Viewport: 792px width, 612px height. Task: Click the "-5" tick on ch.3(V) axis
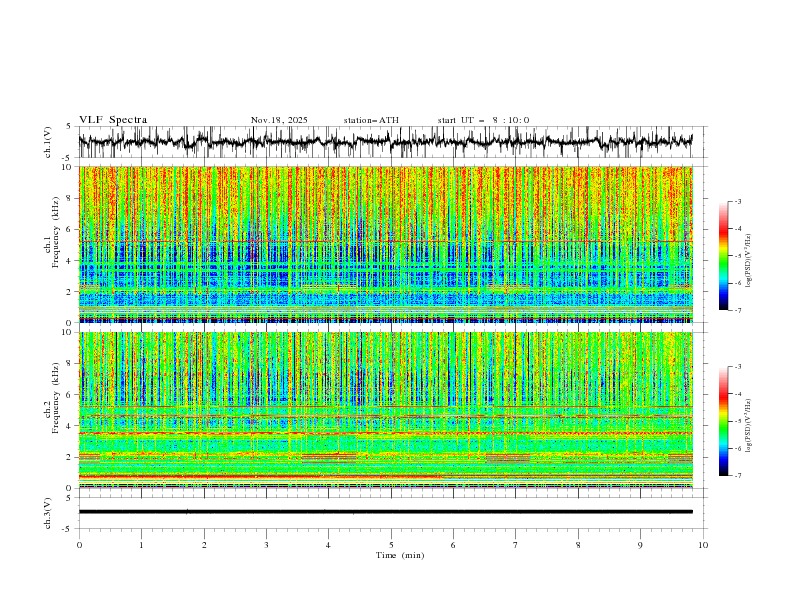(67, 529)
